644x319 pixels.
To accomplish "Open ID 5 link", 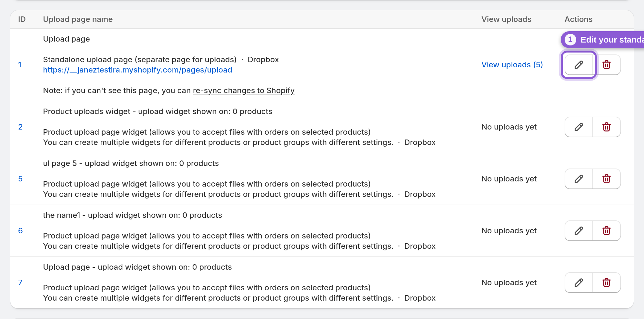I will 20,179.
